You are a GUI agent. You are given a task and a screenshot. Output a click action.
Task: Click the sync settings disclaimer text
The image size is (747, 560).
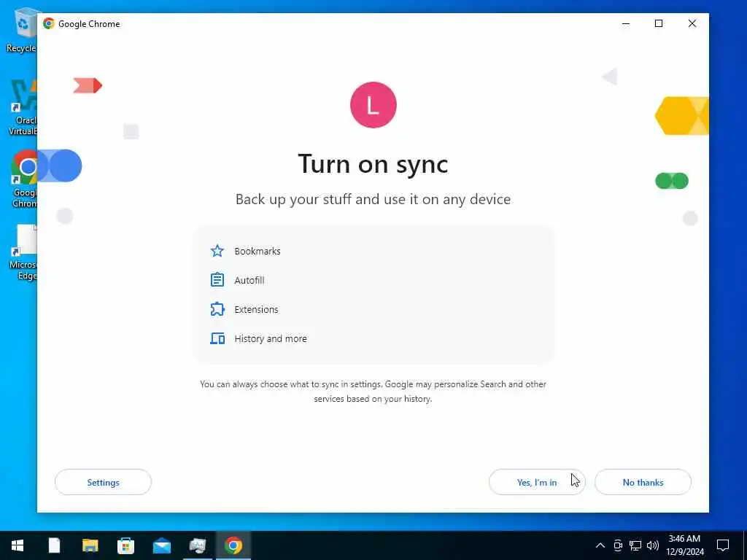coord(373,392)
